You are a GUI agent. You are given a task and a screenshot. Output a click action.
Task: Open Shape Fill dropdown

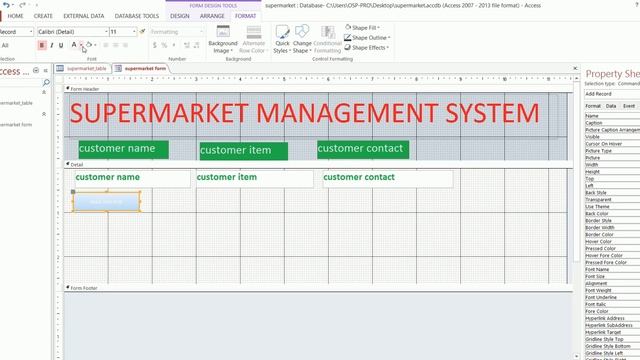click(x=362, y=27)
